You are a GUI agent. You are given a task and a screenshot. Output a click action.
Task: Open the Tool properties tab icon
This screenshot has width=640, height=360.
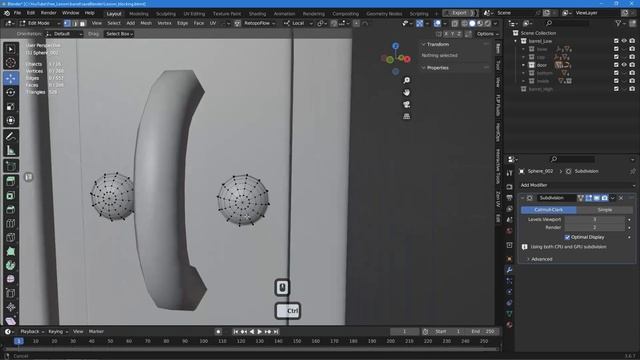[509, 173]
